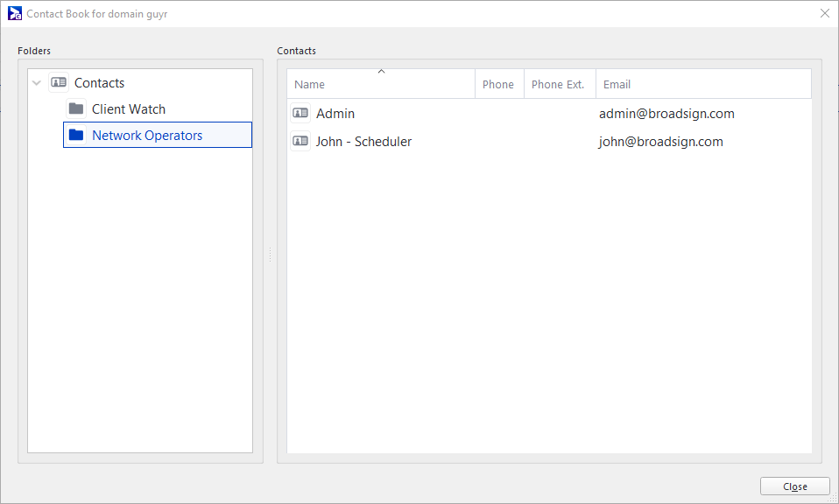Click the Contacts root address-card icon
This screenshot has height=504, width=839.
(59, 82)
